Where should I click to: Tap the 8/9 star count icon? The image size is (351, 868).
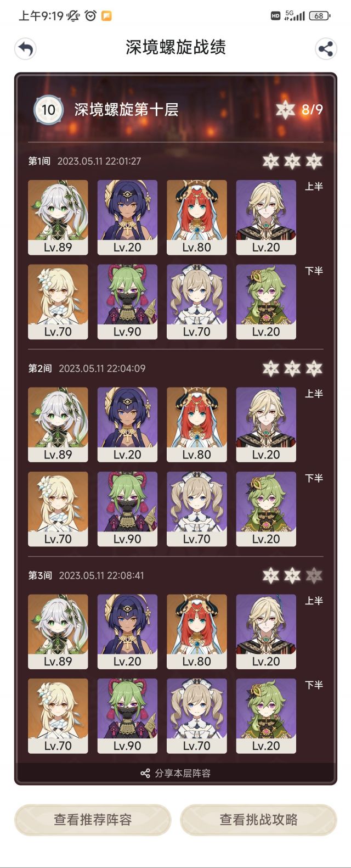285,109
